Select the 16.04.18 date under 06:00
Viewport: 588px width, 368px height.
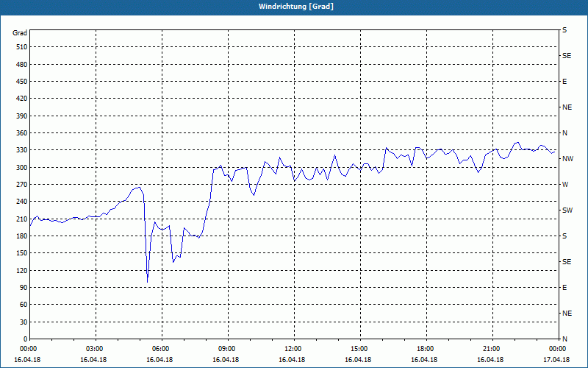[159, 360]
